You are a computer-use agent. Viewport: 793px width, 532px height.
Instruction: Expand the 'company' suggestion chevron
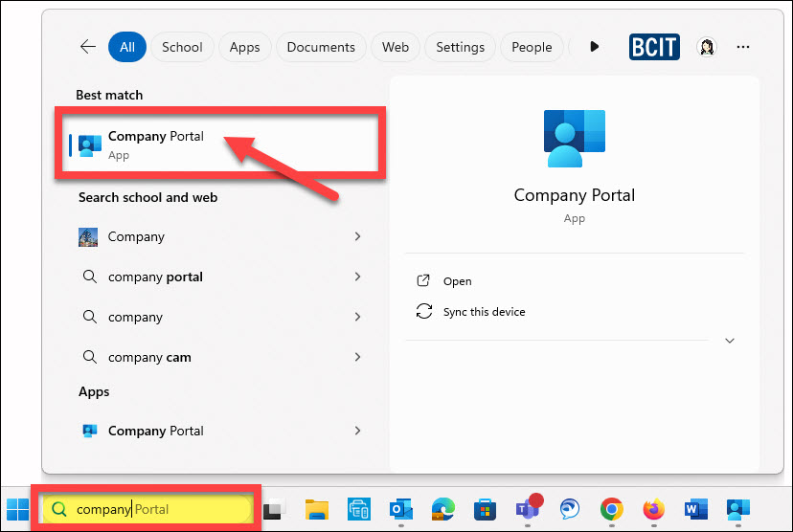tap(357, 317)
